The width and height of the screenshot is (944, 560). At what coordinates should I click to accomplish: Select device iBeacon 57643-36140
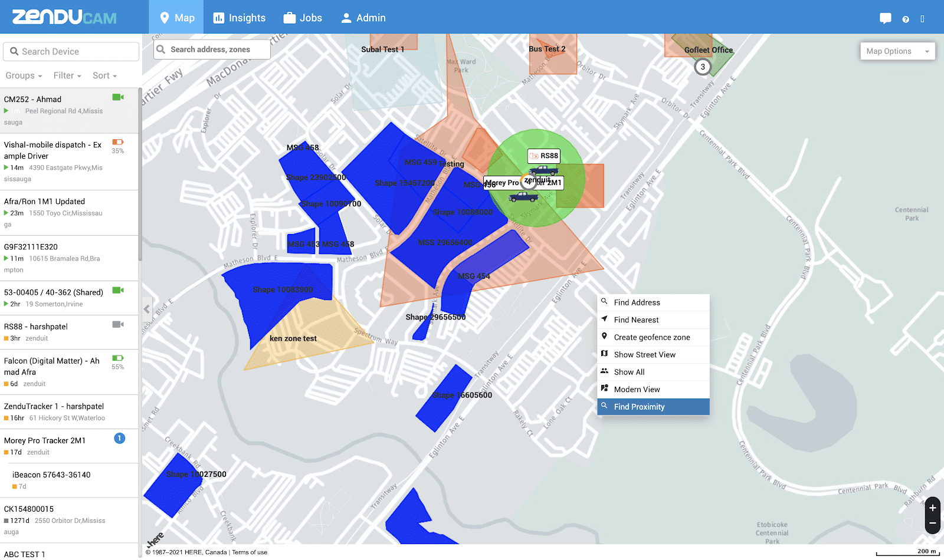73,480
